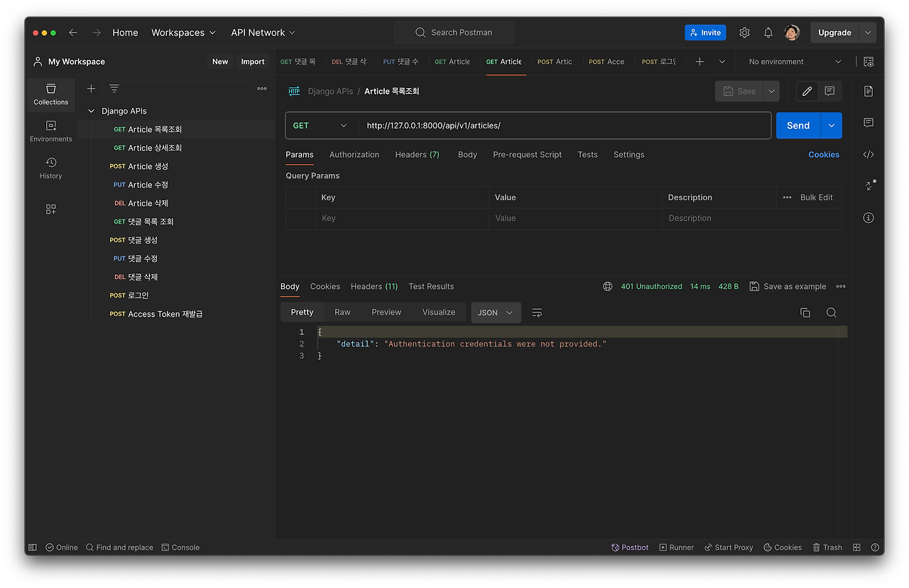This screenshot has height=588, width=909.
Task: Toggle two-pane layout icon in status bar
Action: click(x=856, y=548)
